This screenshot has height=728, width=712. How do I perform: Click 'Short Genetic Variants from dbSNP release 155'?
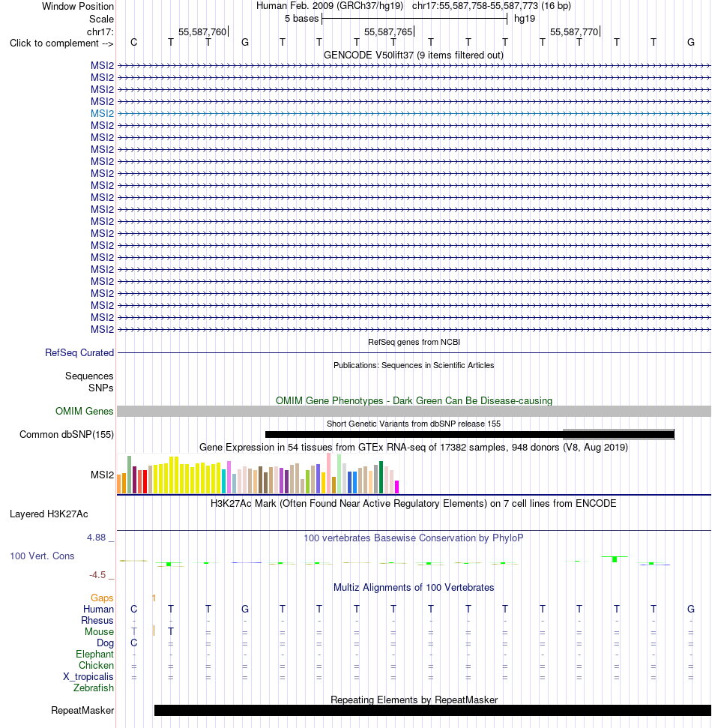(414, 424)
